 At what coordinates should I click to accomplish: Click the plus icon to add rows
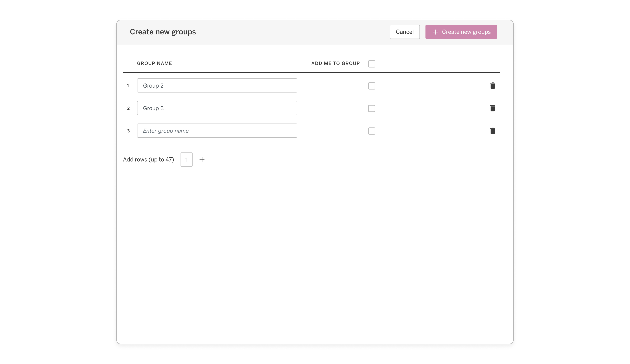[x=202, y=159]
